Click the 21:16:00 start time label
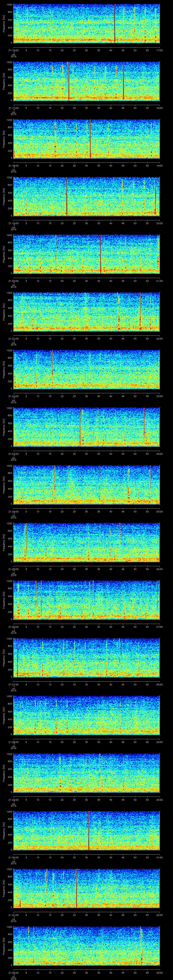This screenshot has width=173, height=980. pos(13,50)
